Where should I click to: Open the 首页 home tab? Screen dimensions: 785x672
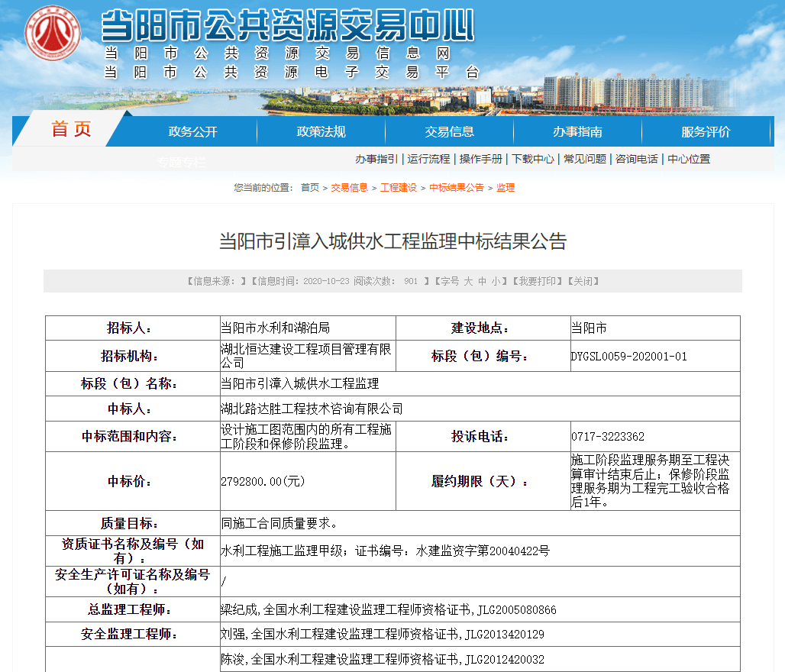[x=71, y=130]
